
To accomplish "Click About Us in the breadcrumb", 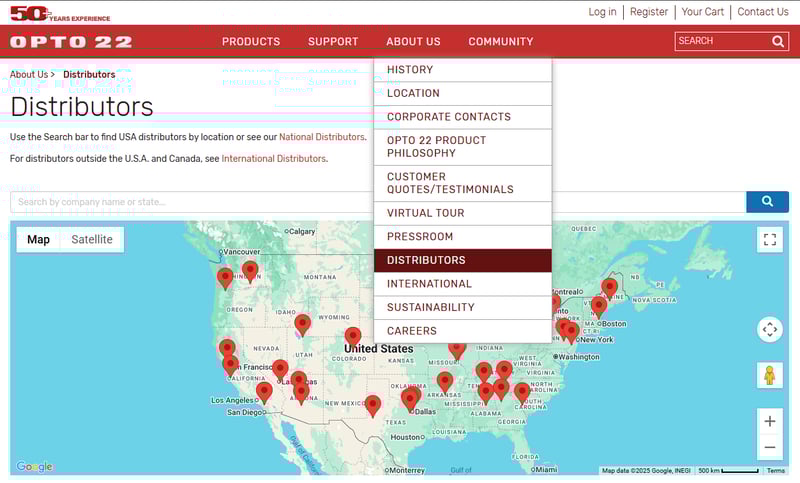I will point(29,74).
